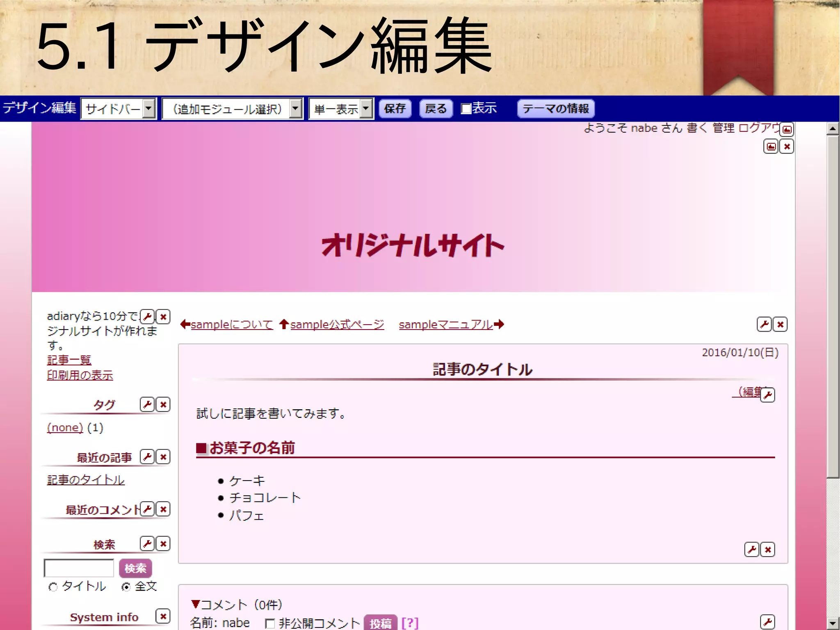Select 全文 search radio button
The image size is (840, 630).
coord(126,587)
